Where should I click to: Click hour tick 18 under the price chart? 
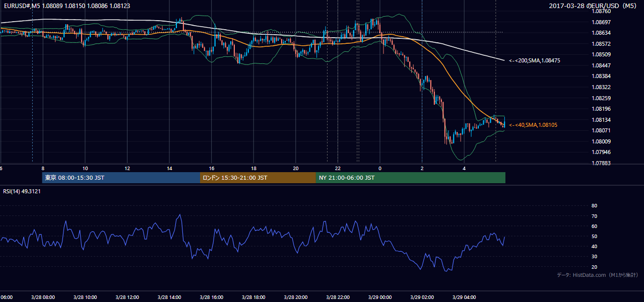(253, 169)
